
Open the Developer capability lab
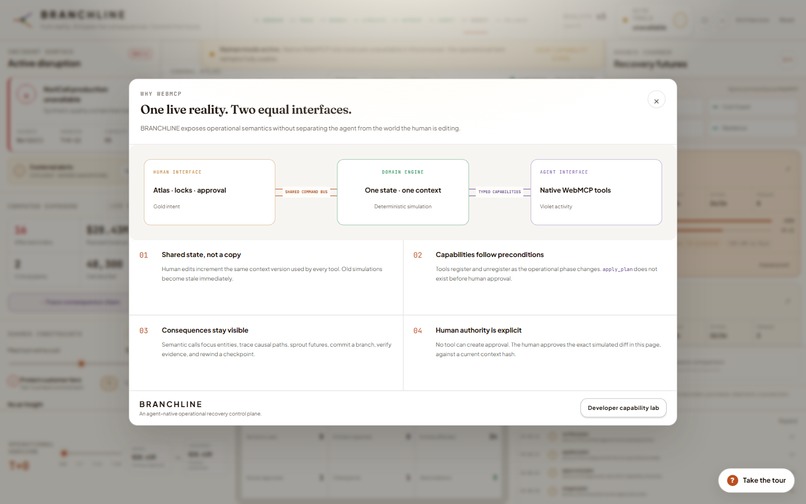coord(623,408)
